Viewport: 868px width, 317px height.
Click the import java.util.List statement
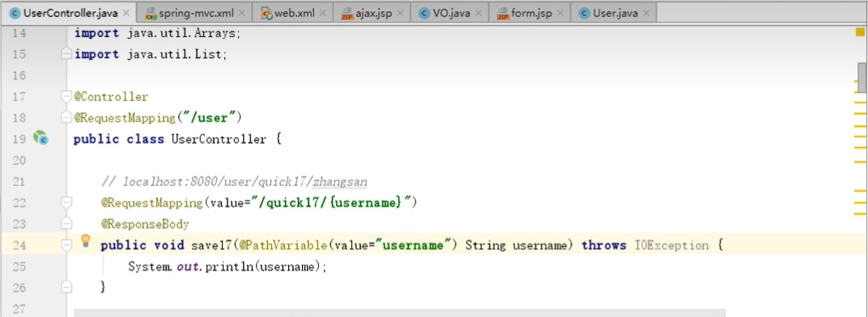point(151,54)
